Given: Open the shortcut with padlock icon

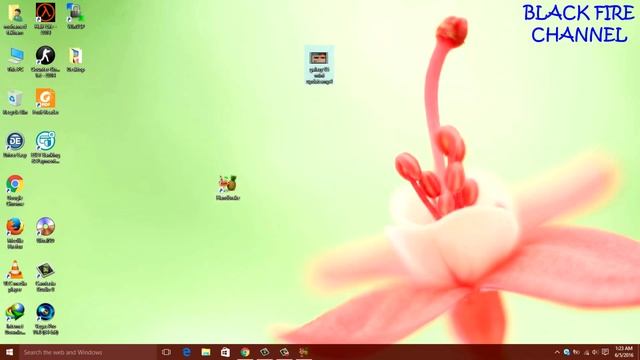Looking at the screenshot, I should (76, 16).
